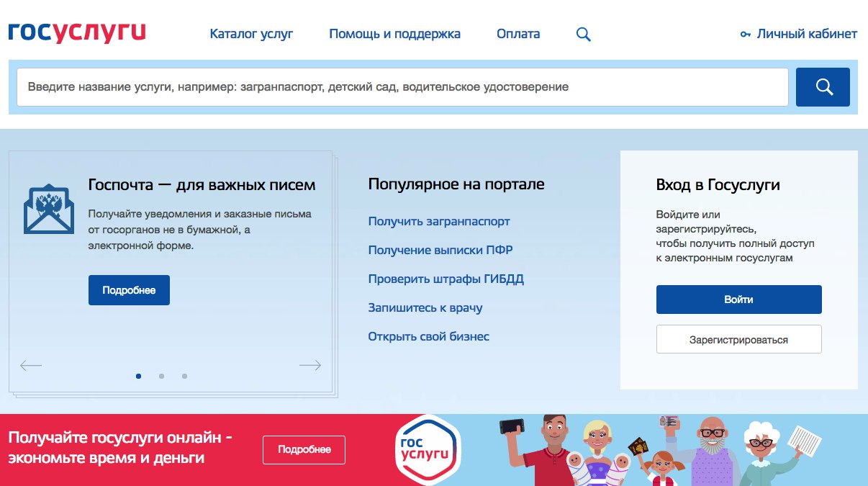Click heading Популярное на портале
The width and height of the screenshot is (868, 486).
(x=456, y=184)
